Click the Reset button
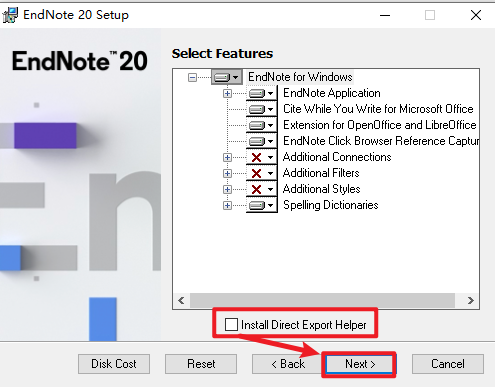This screenshot has width=495, height=387. [201, 364]
